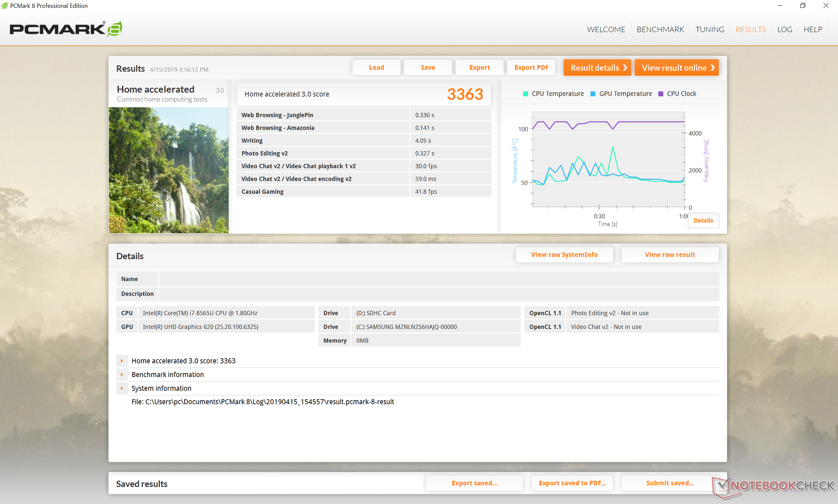Click View raw SystemInfo
Viewport: 838px width, 504px height.
[x=564, y=255]
